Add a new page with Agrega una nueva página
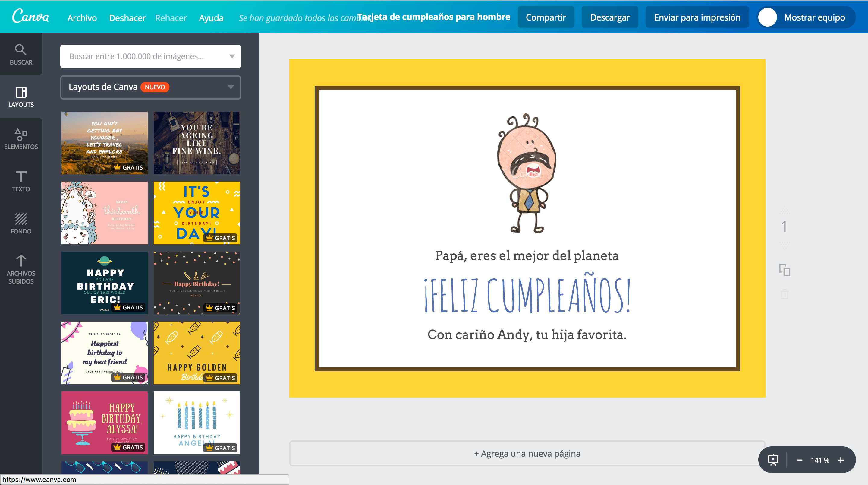The width and height of the screenshot is (868, 485). pos(527,453)
